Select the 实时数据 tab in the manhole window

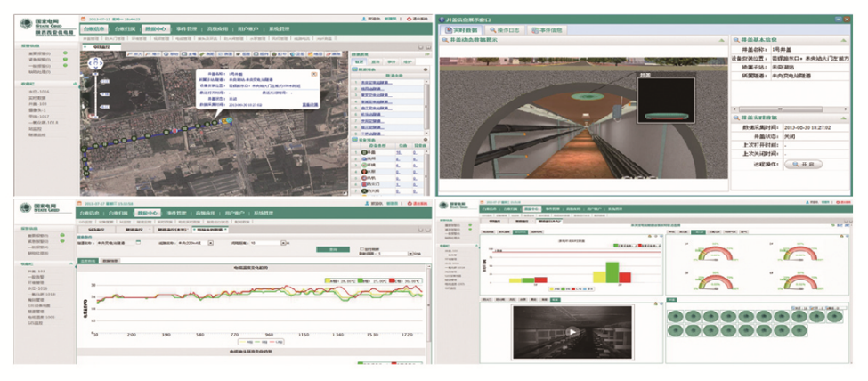click(x=461, y=30)
